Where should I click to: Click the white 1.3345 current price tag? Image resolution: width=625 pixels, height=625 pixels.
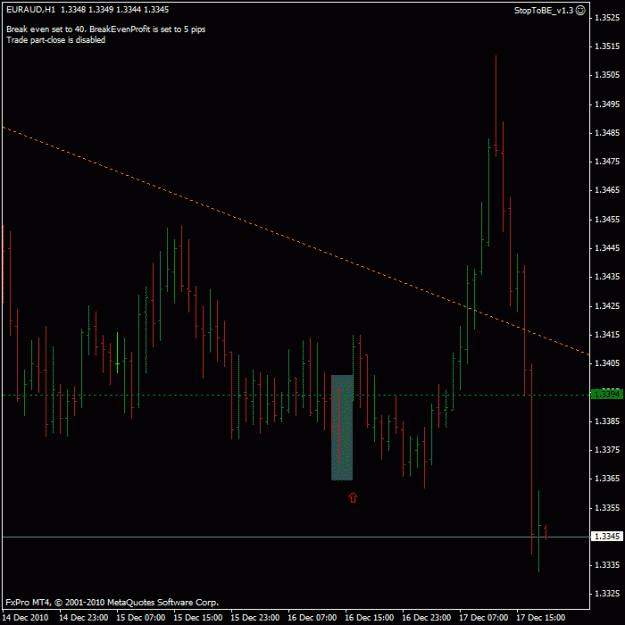pyautogui.click(x=607, y=536)
